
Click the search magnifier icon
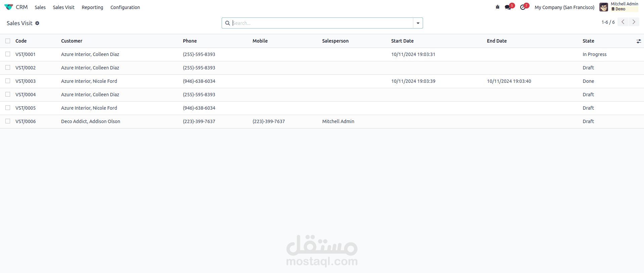click(x=228, y=23)
